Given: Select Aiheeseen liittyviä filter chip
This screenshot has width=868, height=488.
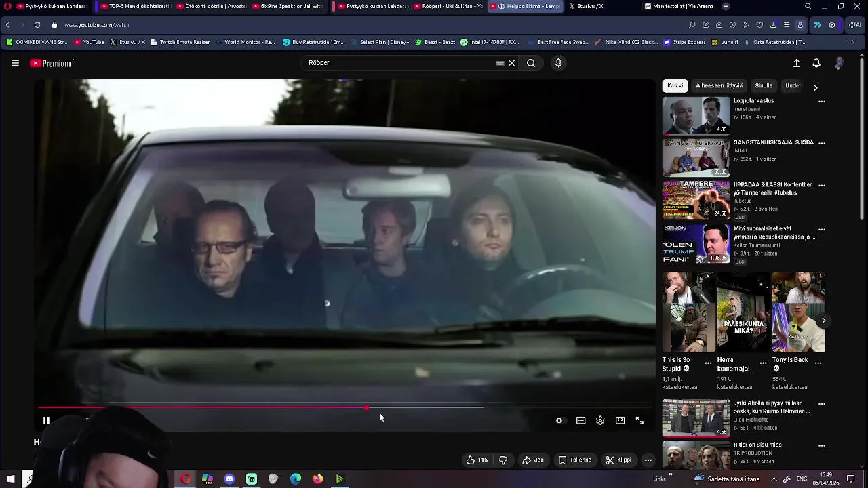Looking at the screenshot, I should pyautogui.click(x=719, y=86).
